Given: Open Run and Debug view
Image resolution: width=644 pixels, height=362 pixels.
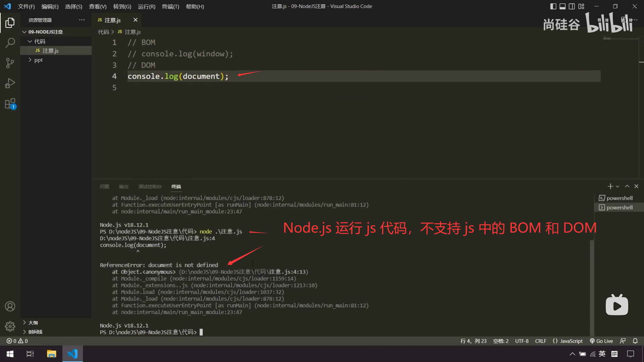Looking at the screenshot, I should point(10,83).
